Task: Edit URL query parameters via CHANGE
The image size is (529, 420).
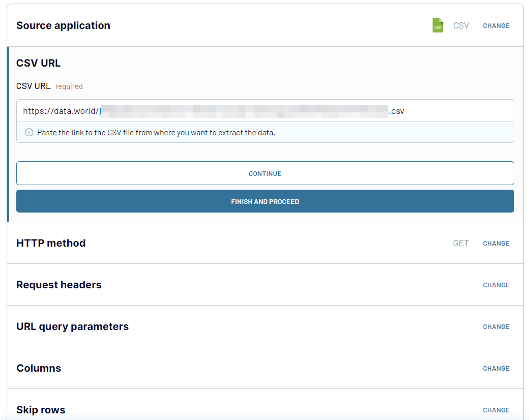Action: pyautogui.click(x=496, y=326)
